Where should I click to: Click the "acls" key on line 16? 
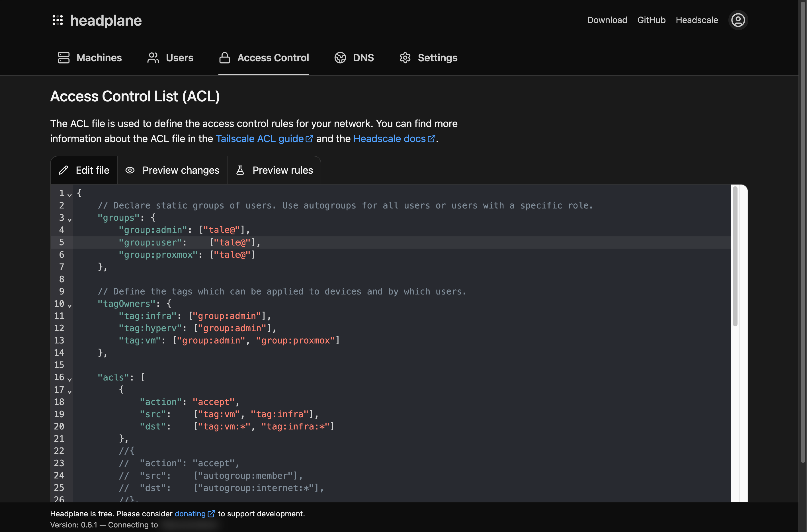click(113, 377)
